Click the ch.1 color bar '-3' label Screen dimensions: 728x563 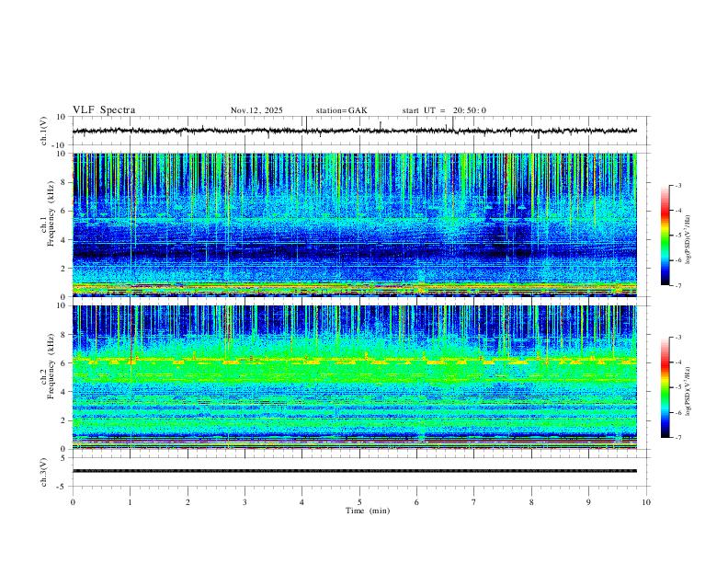coord(677,185)
